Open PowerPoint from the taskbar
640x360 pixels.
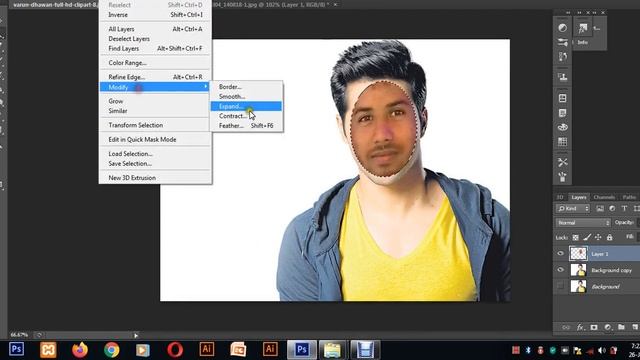coord(238,350)
